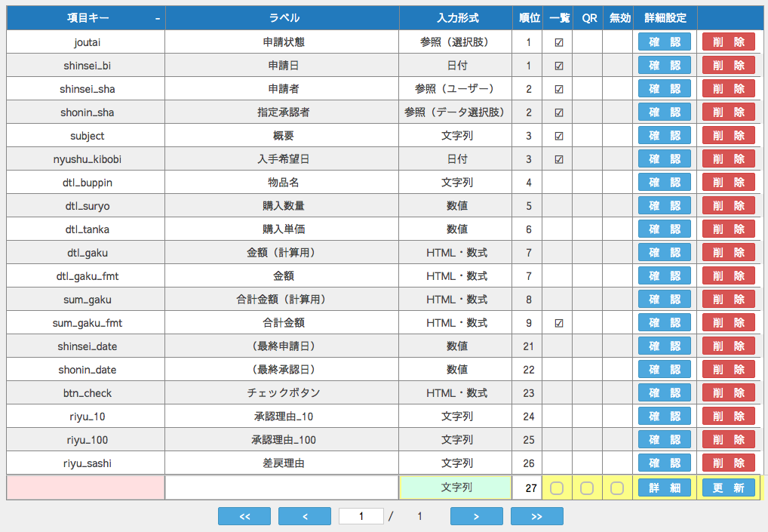Open 確認 for shinsei_bi row

(664, 65)
